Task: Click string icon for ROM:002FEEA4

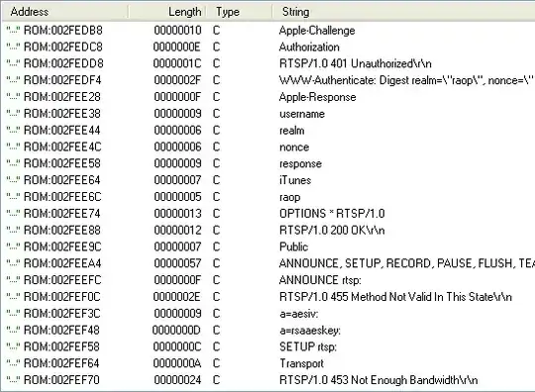Action: coord(13,263)
